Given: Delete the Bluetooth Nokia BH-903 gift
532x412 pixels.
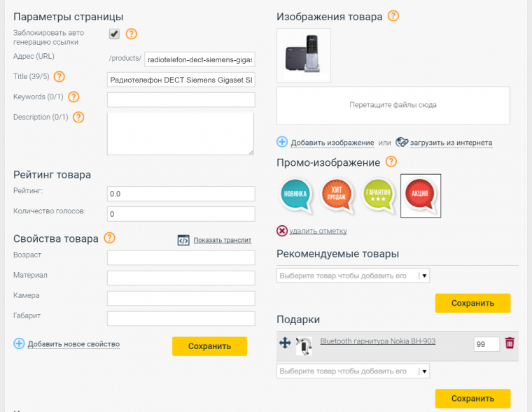Looking at the screenshot, I should pos(510,343).
